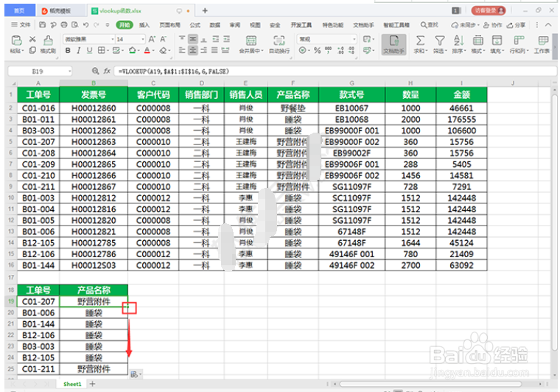Click the Share (分享) button
The width and height of the screenshot is (560, 392).
click(517, 24)
